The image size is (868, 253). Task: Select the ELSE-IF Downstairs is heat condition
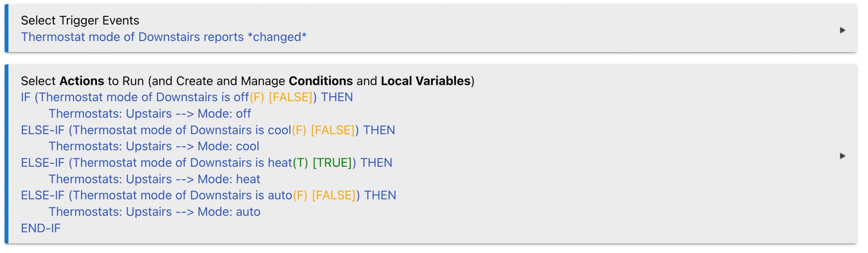point(156,163)
